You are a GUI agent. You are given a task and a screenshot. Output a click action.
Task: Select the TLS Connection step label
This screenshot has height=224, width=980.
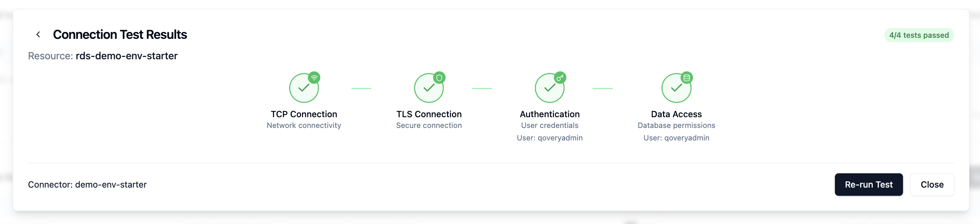tap(429, 114)
